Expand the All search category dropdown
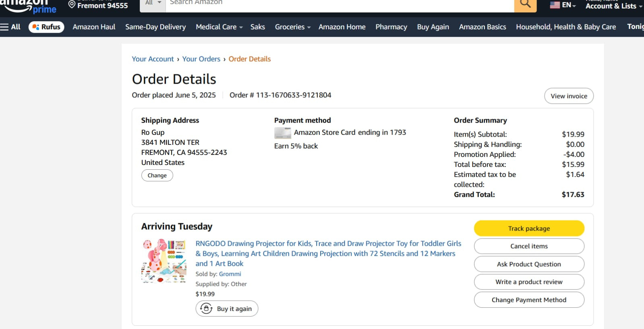 click(153, 4)
